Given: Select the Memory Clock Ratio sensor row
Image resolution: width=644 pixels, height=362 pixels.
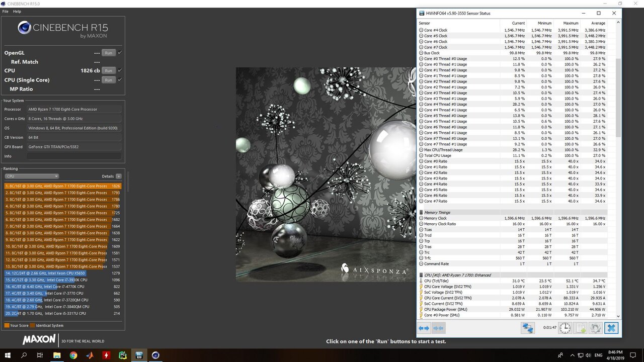Looking at the screenshot, I should click(512, 224).
